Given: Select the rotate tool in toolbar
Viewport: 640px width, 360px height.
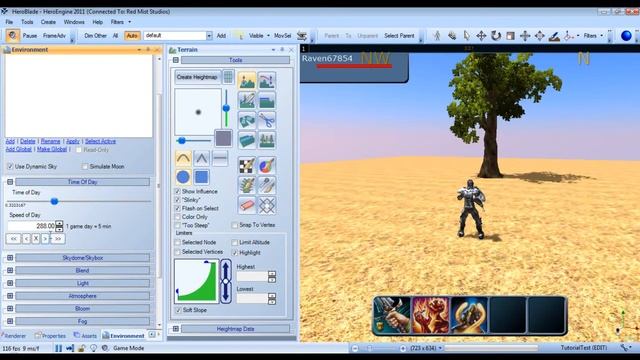Looking at the screenshot, I should click(496, 36).
